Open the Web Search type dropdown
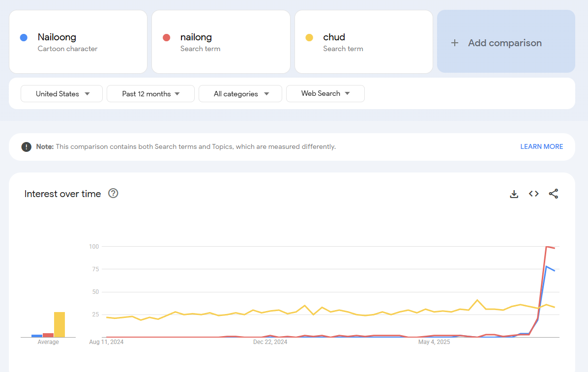Image resolution: width=588 pixels, height=372 pixels. pyautogui.click(x=325, y=94)
